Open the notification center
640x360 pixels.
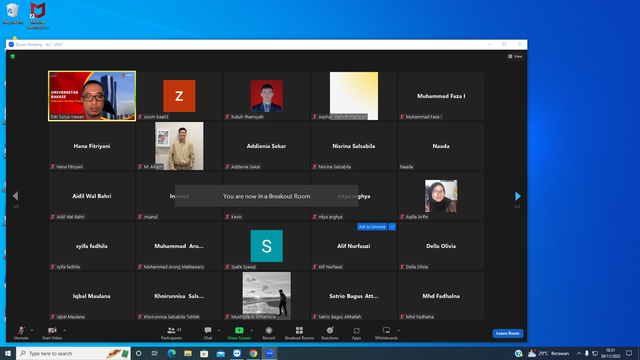629,353
